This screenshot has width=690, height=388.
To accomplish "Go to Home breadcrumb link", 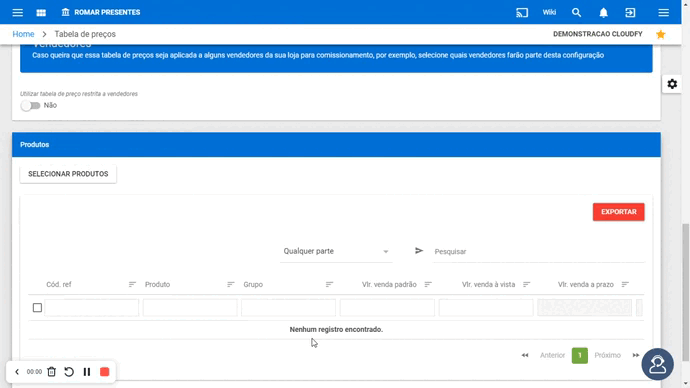I will [x=23, y=34].
